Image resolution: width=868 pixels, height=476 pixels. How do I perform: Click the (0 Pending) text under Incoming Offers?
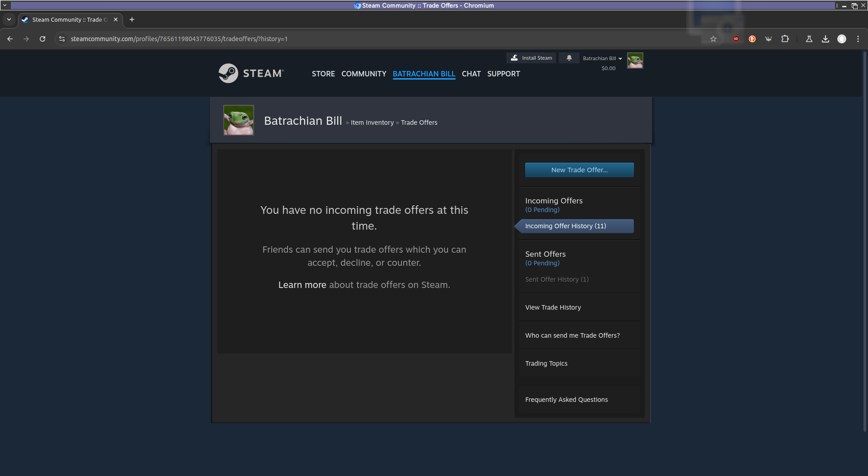(542, 210)
